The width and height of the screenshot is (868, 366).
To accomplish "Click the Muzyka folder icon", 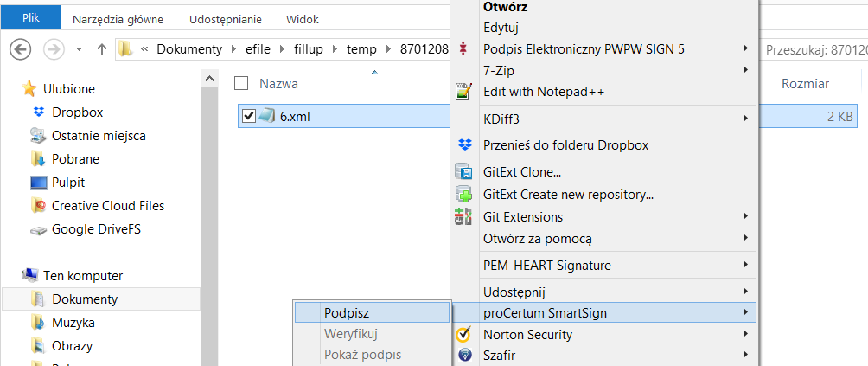I will pos(38,322).
